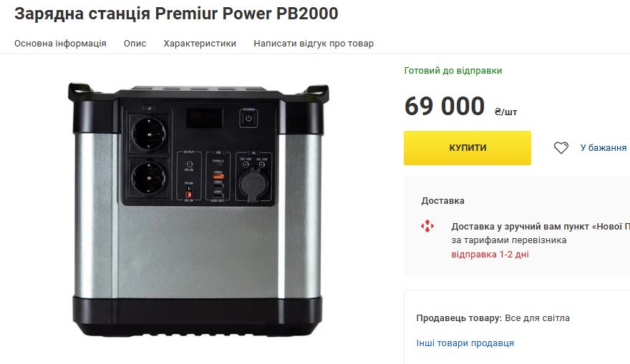The image size is (630, 364).
Task: Add product to wishlist via heart icon
Action: (x=561, y=148)
